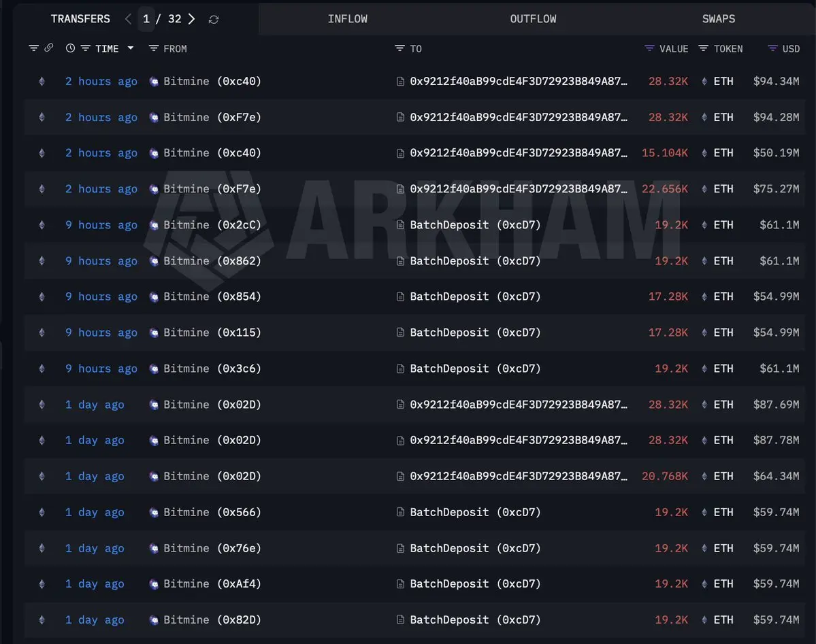Refresh the transfers list
The width and height of the screenshot is (816, 644).
click(x=214, y=20)
